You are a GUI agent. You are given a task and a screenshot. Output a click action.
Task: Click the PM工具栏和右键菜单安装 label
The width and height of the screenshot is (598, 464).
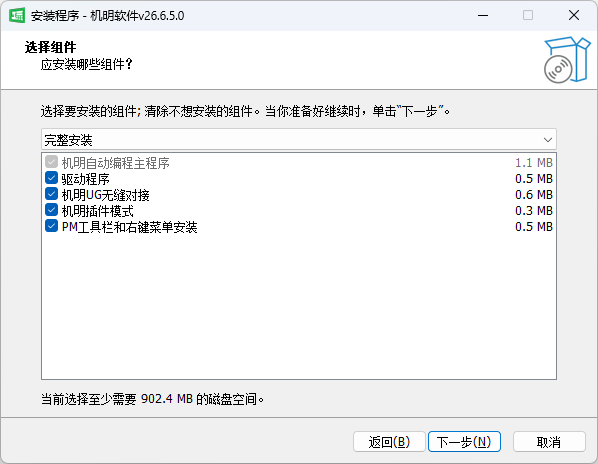point(130,227)
